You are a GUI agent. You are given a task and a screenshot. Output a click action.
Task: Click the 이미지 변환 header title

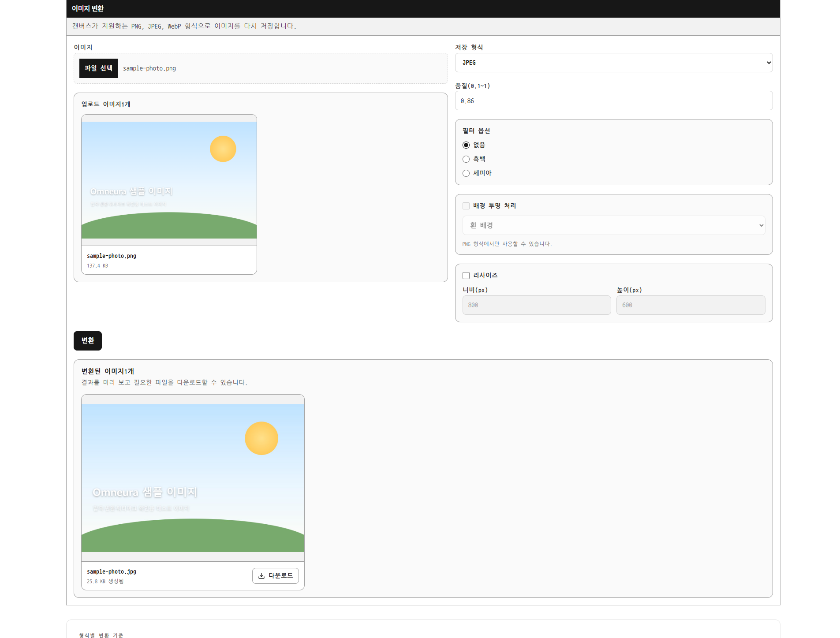[x=88, y=8]
